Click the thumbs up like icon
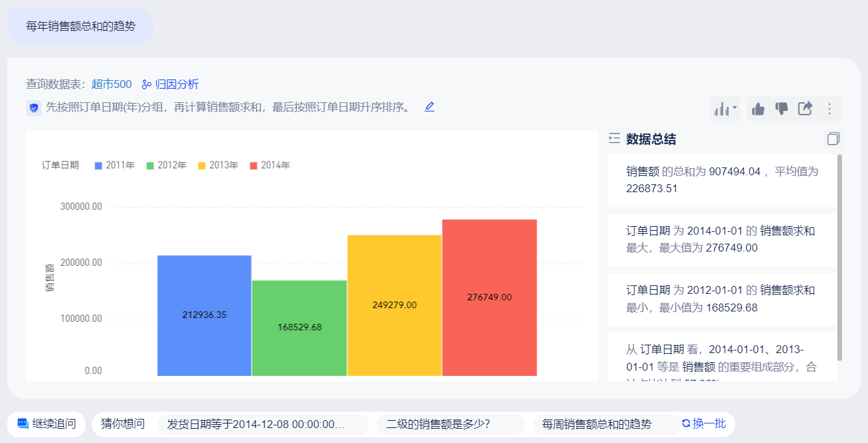The height and width of the screenshot is (443, 868). [758, 109]
